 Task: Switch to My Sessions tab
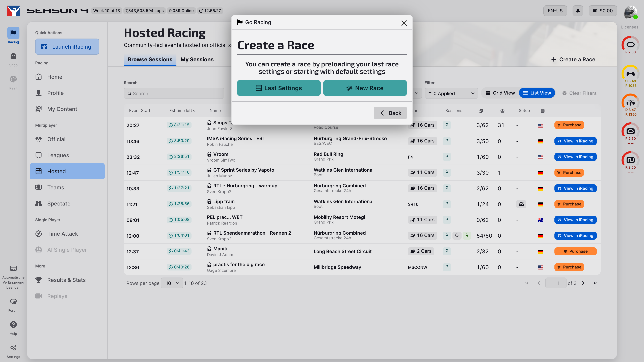click(197, 59)
